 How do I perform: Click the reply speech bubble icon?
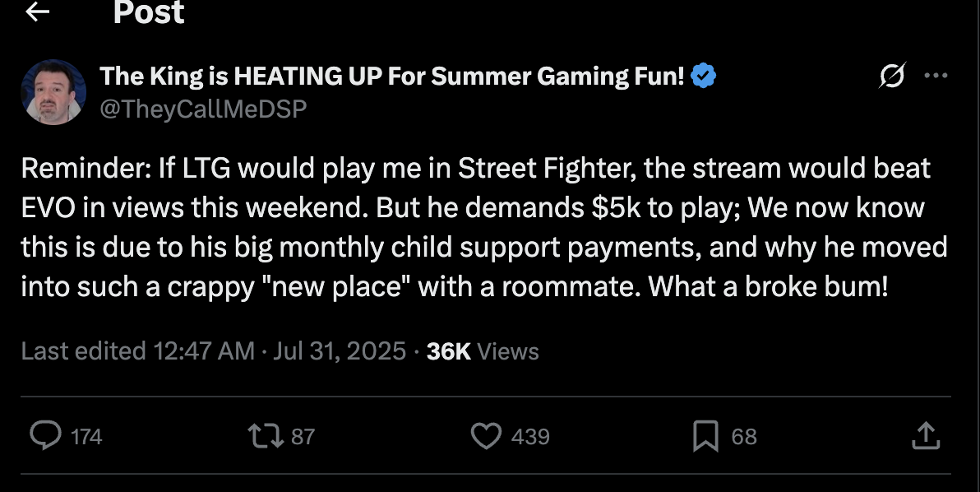pyautogui.click(x=44, y=435)
